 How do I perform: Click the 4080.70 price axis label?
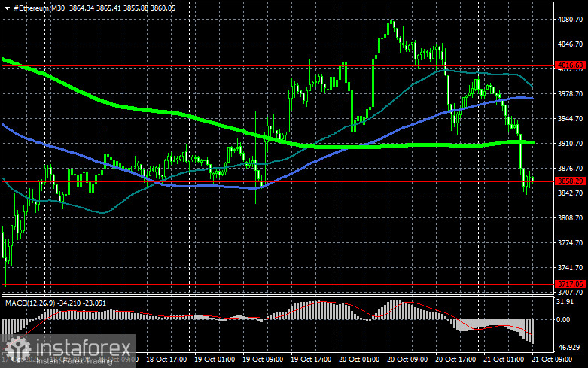(x=571, y=19)
